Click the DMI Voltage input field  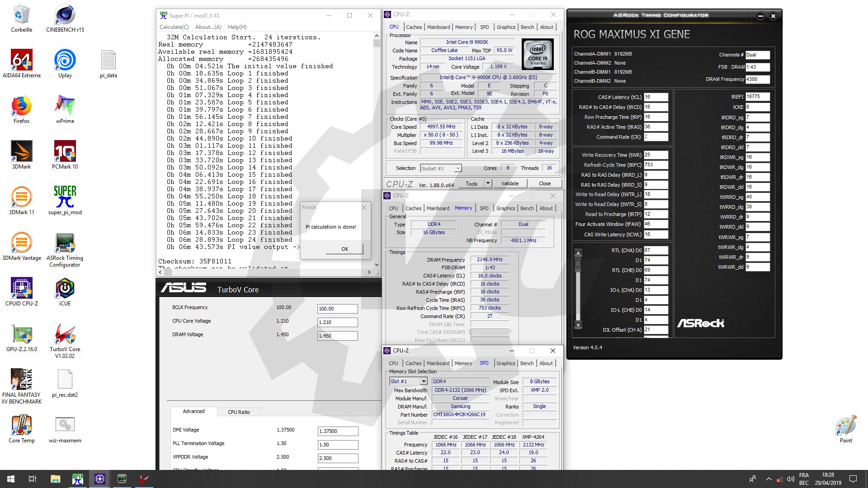pos(338,431)
